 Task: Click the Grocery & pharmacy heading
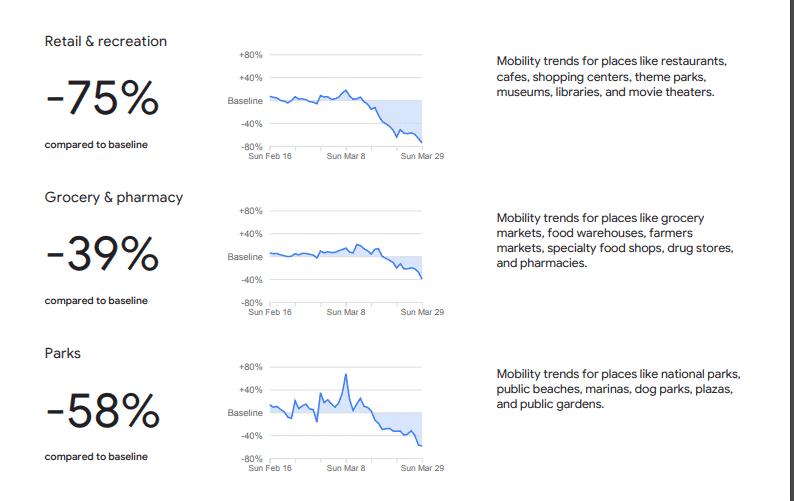113,197
